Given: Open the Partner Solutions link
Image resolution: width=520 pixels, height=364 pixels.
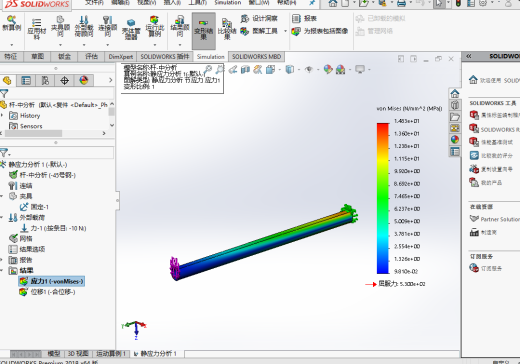Looking at the screenshot, I should (500, 219).
